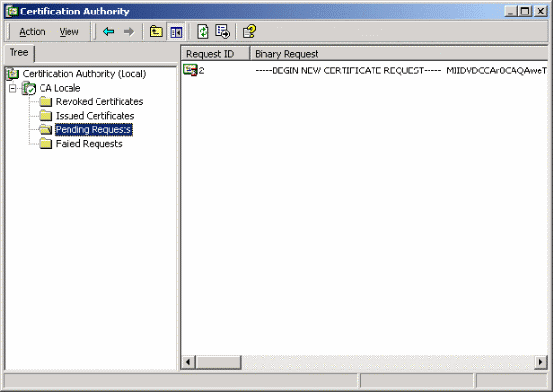The image size is (553, 392).
Task: Click the Refresh toolbar icon
Action: coord(203,32)
